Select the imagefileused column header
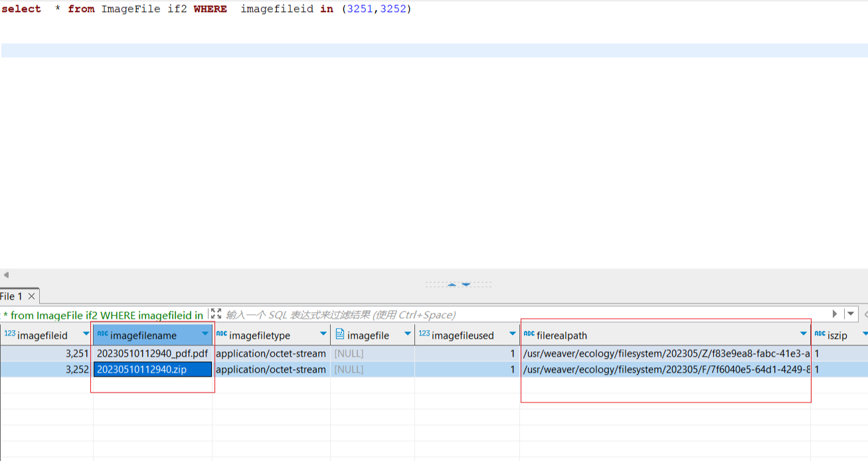The width and height of the screenshot is (868, 461). click(x=468, y=335)
